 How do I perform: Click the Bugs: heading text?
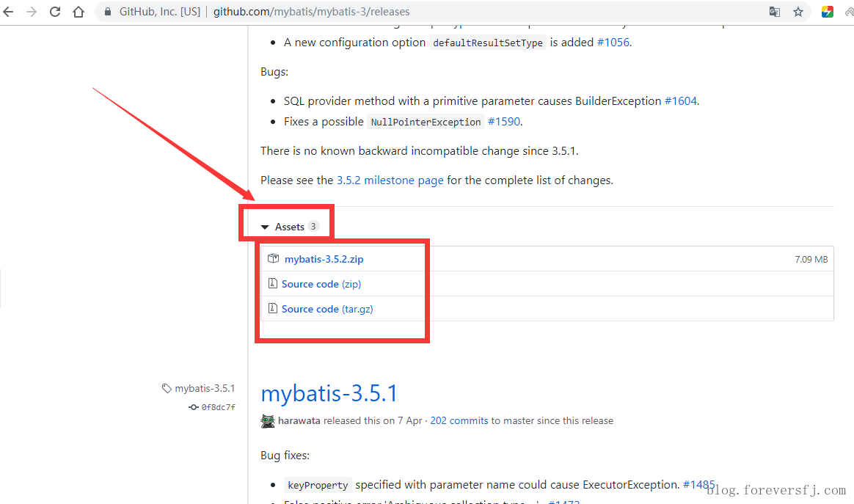274,72
